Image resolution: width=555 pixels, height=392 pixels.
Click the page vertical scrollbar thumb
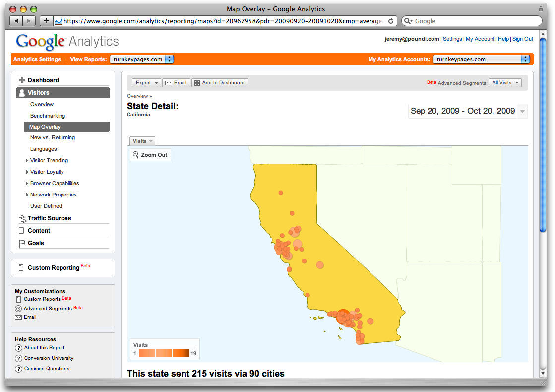(543, 135)
